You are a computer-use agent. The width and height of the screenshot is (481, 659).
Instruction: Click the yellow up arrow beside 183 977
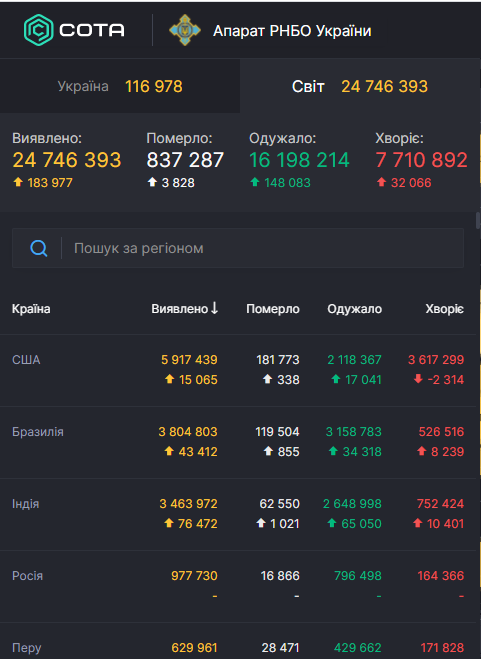18,182
